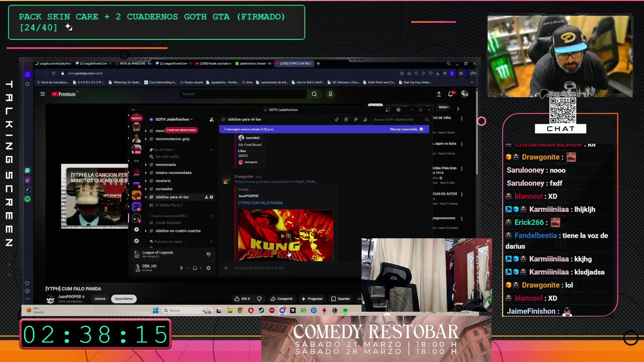Click the Add a server plus icon
This screenshot has width=644, height=362.
point(136,230)
